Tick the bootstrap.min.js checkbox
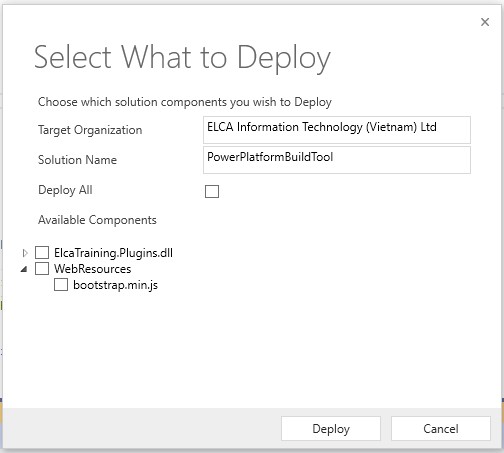504x453 pixels. click(x=61, y=285)
